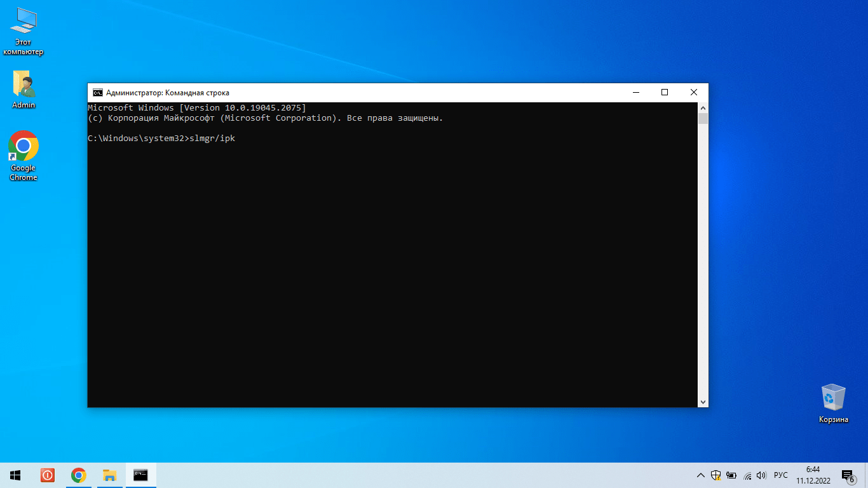Select the Корзина recycle bin icon
The width and height of the screenshot is (868, 488).
pyautogui.click(x=833, y=403)
